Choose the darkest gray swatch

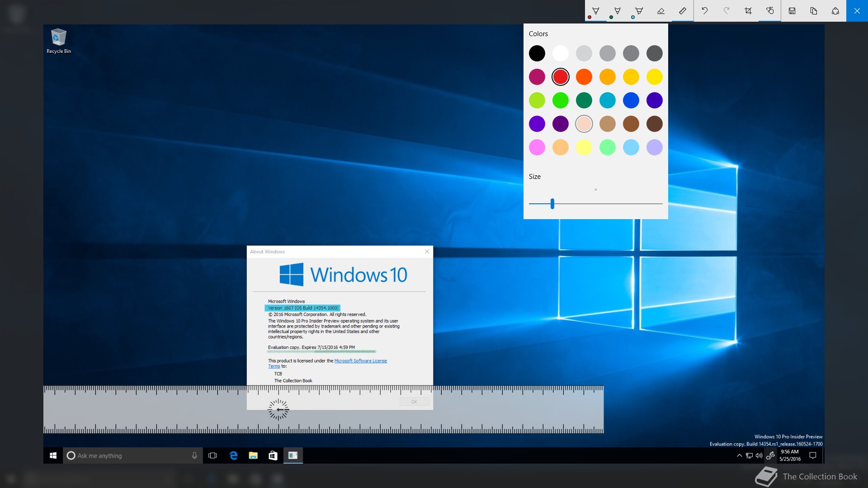click(655, 53)
